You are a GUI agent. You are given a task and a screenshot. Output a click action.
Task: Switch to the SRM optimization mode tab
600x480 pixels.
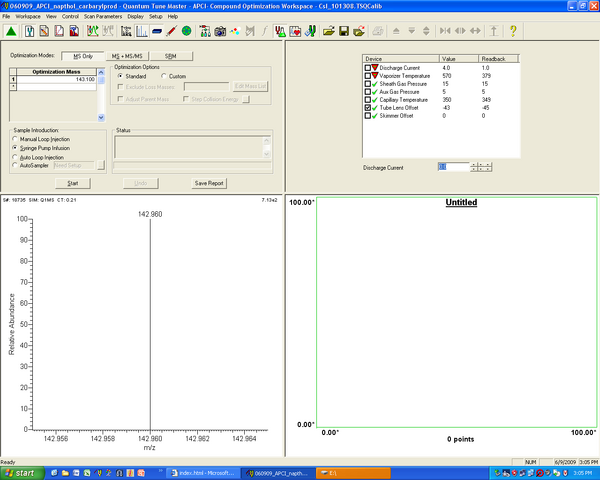[170, 55]
